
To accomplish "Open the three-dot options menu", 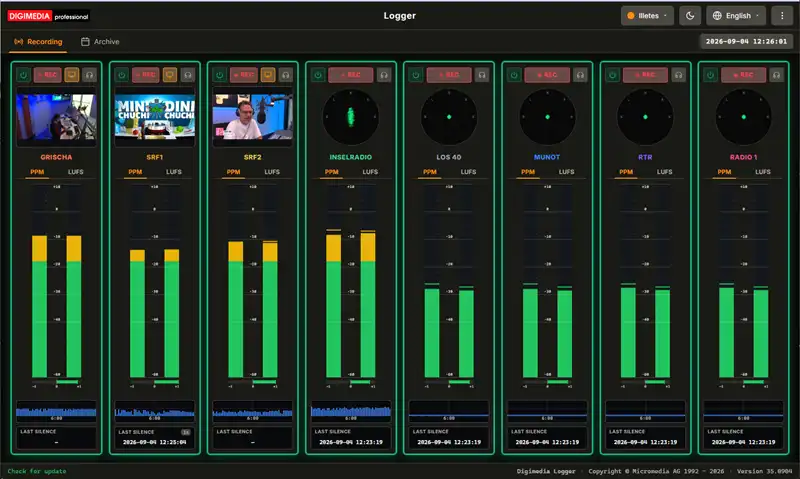I will point(782,16).
